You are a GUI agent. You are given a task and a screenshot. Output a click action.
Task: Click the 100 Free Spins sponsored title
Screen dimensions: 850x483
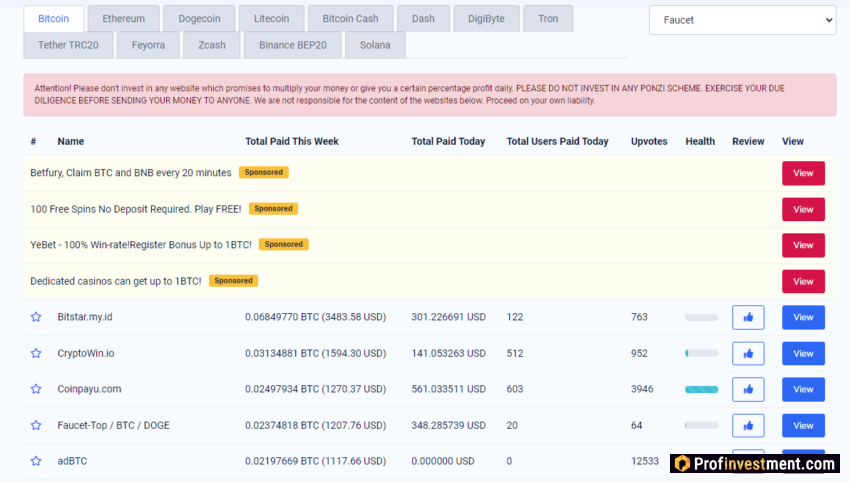point(136,209)
